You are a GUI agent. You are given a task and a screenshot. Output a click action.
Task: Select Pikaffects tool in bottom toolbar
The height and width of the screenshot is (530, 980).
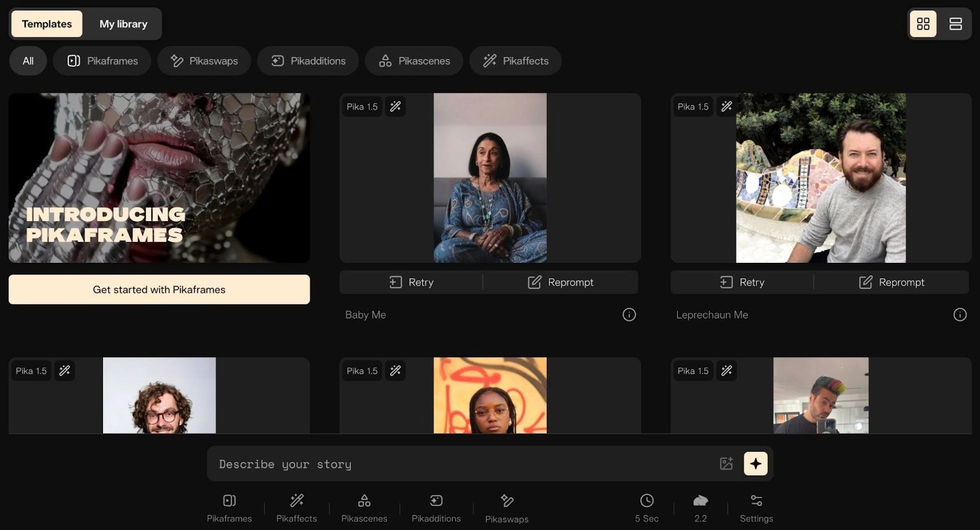click(296, 509)
